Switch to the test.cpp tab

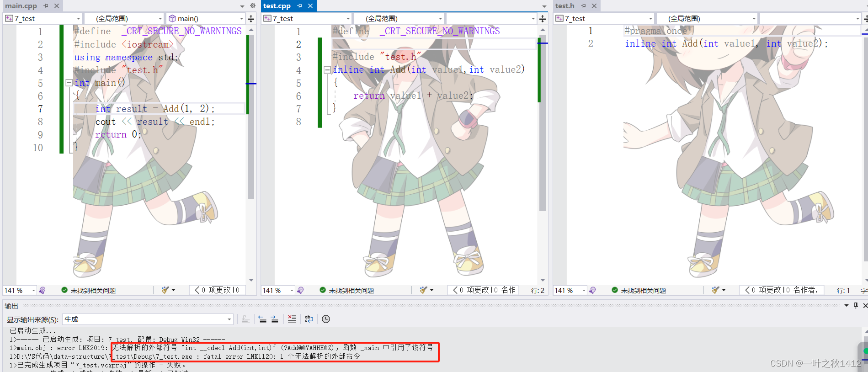[x=277, y=6]
